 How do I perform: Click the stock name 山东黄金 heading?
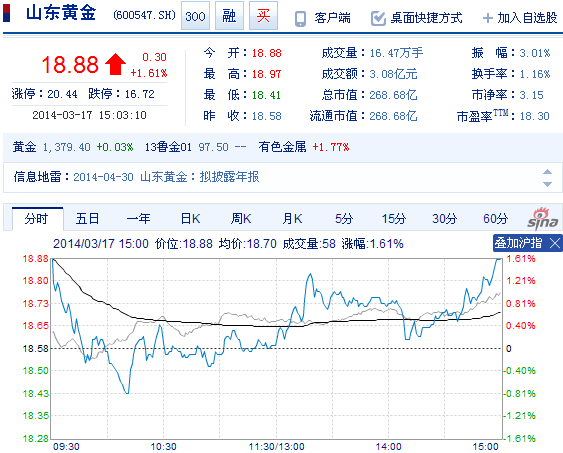[61, 13]
